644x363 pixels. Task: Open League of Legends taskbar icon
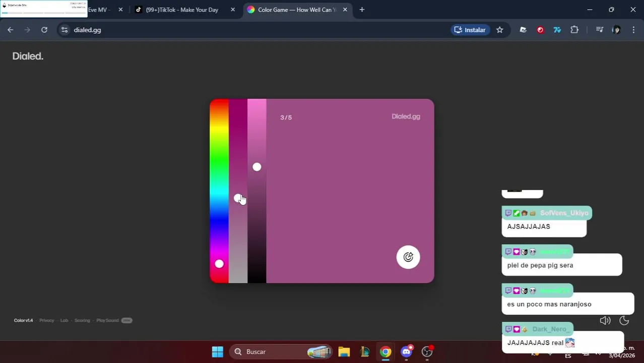pos(365,352)
